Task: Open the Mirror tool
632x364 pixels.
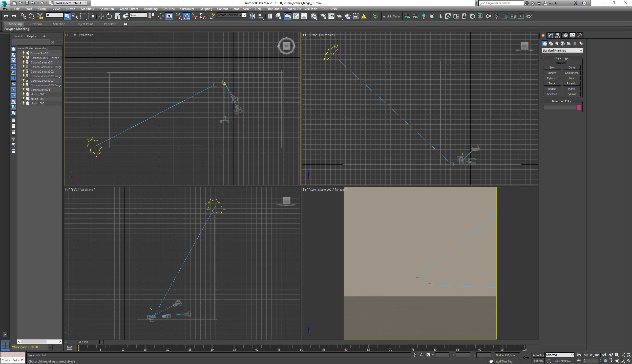Action: (252, 16)
